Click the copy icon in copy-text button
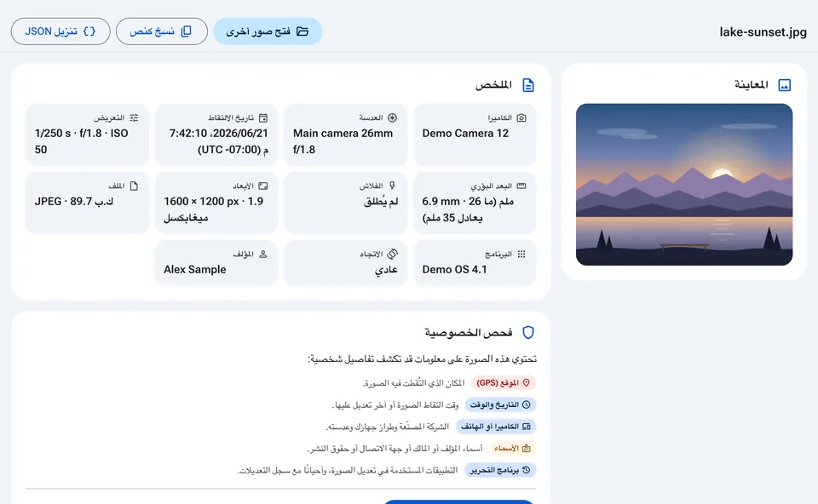 tap(187, 31)
